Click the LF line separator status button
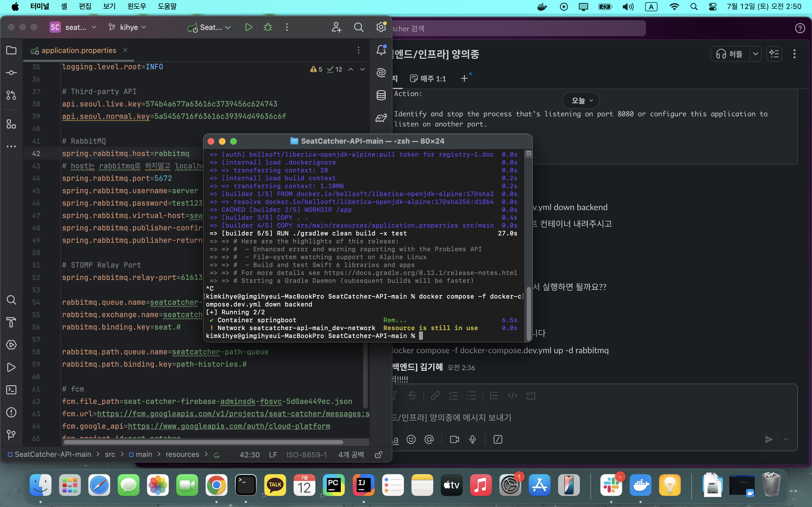This screenshot has width=812, height=507. pos(273,455)
